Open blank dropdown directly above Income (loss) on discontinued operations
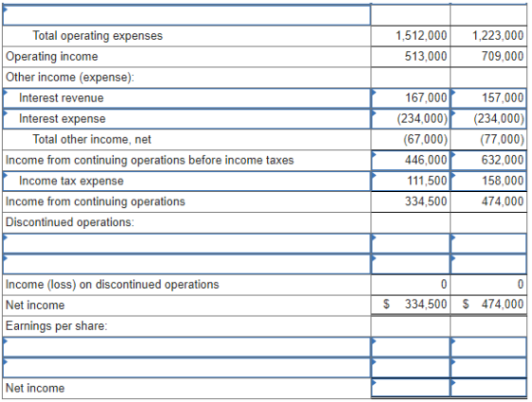This screenshot has height=402, width=532. coord(186,264)
